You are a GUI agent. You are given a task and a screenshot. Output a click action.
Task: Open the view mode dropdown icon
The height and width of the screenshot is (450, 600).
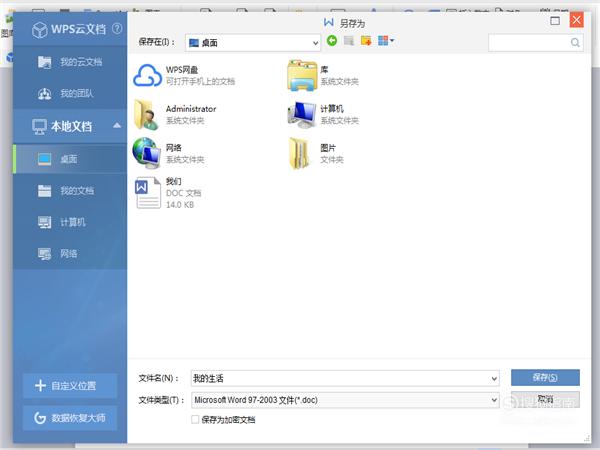coord(386,41)
